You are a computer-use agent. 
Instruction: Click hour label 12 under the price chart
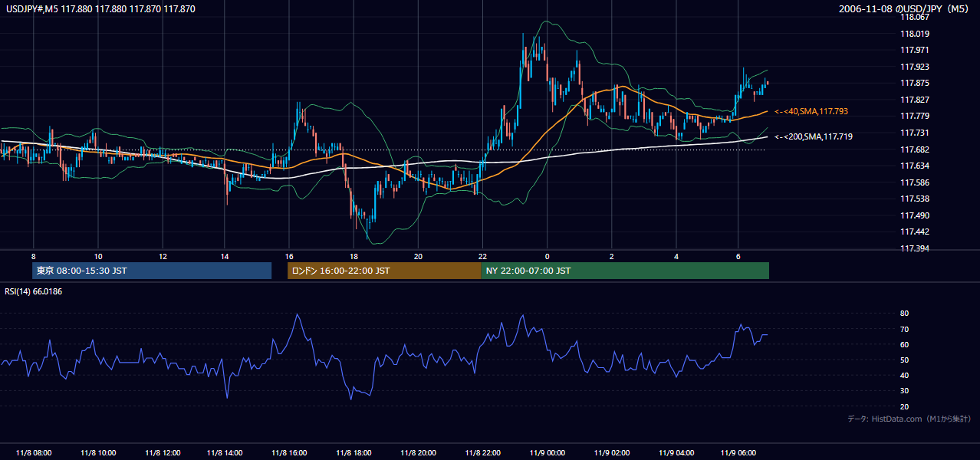(x=163, y=256)
